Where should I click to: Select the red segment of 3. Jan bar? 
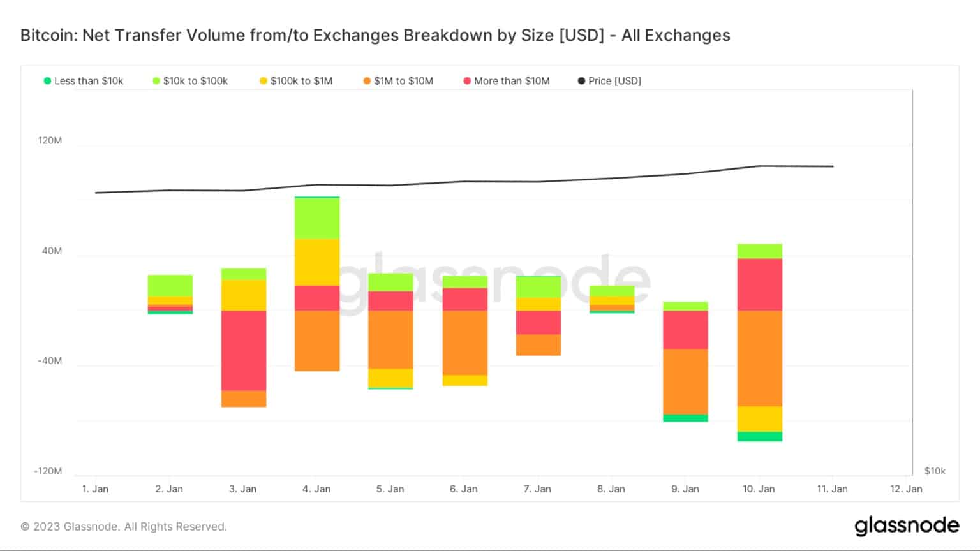coord(244,350)
